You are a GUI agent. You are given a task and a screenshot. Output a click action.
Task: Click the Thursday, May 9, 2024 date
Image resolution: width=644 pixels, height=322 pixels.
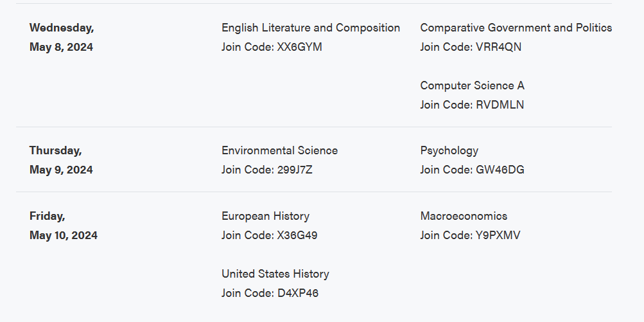point(61,160)
